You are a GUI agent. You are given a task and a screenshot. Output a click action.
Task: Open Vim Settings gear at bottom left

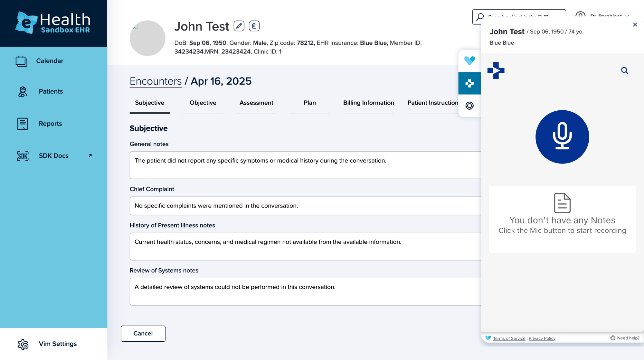click(23, 344)
